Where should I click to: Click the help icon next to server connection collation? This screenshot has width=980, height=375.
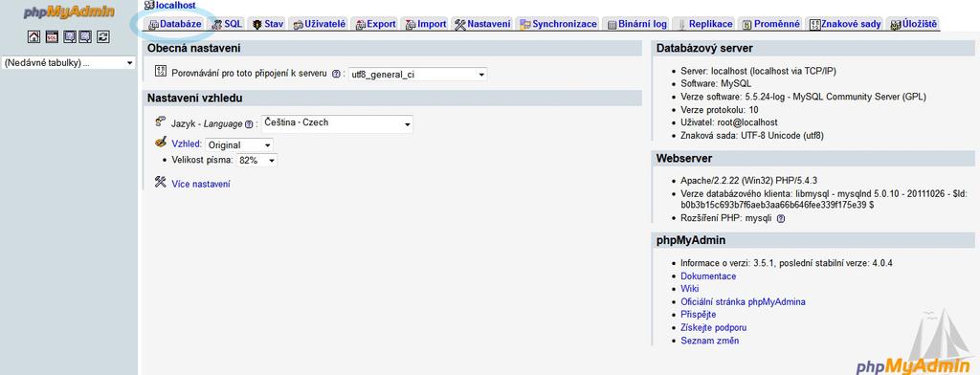(x=336, y=74)
